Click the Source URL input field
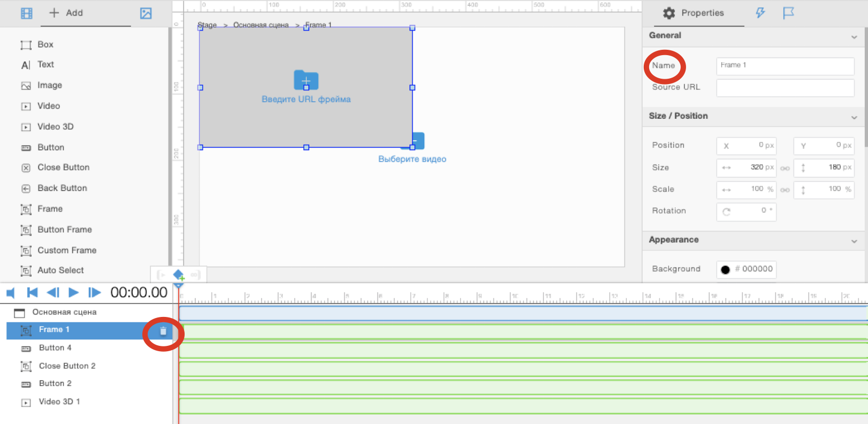 point(785,88)
